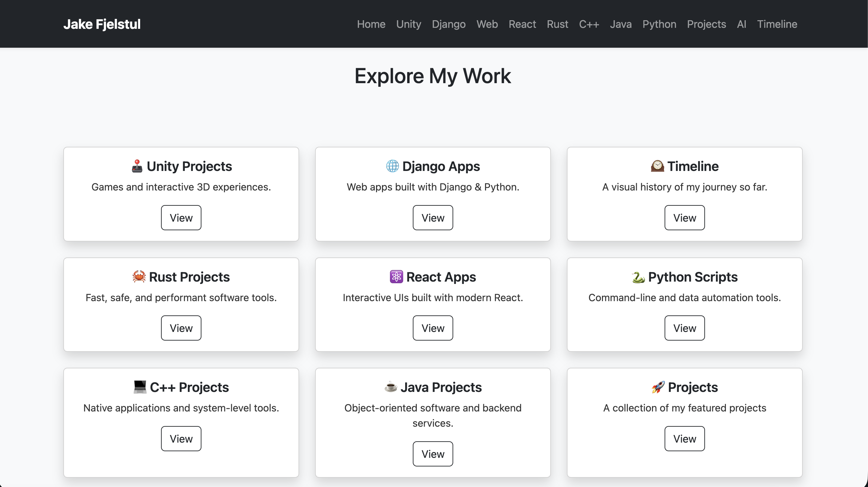The height and width of the screenshot is (487, 868).
Task: Click View on the Java Projects card
Action: pos(433,454)
